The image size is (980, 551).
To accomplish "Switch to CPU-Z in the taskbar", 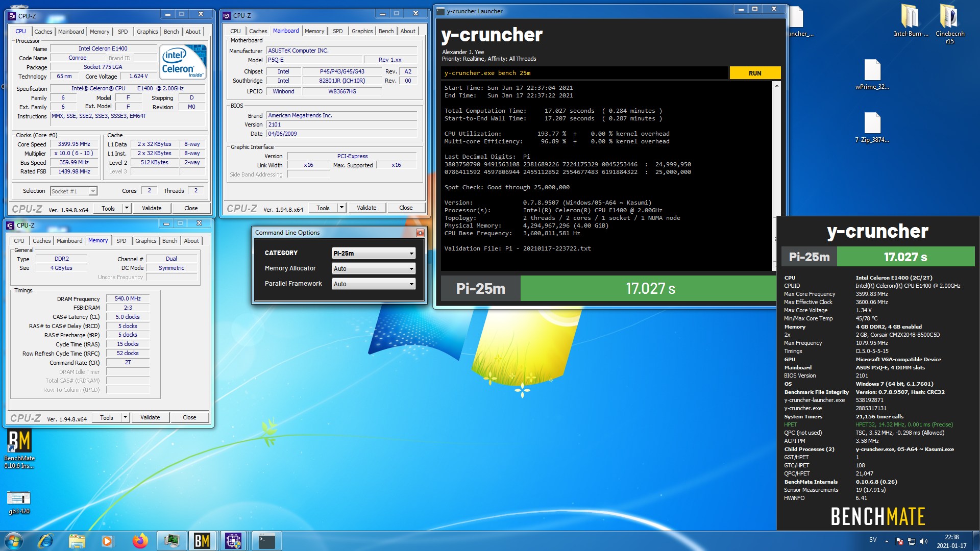I will click(233, 541).
